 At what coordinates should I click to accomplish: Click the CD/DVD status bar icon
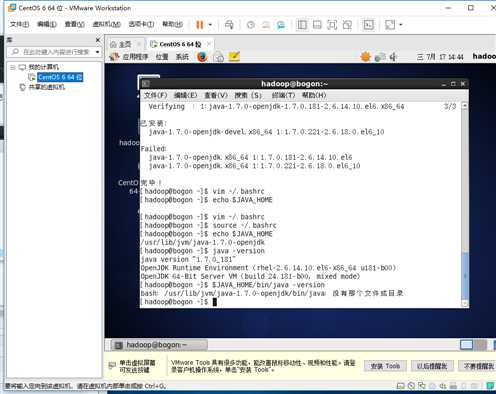(x=411, y=386)
